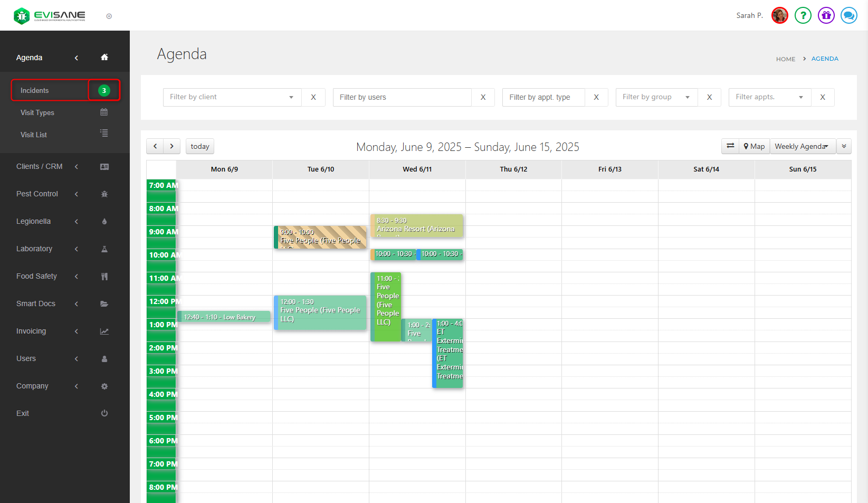The width and height of the screenshot is (868, 503).
Task: Go to next week arrow
Action: point(172,146)
